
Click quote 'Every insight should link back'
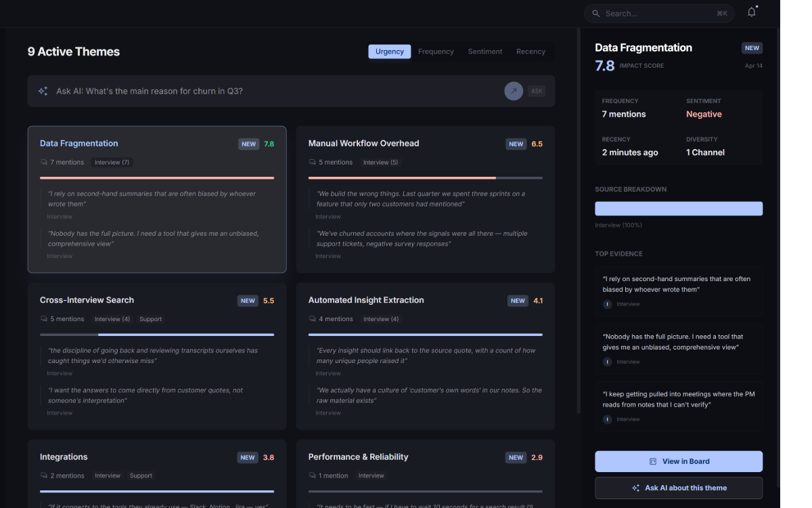coord(426,356)
